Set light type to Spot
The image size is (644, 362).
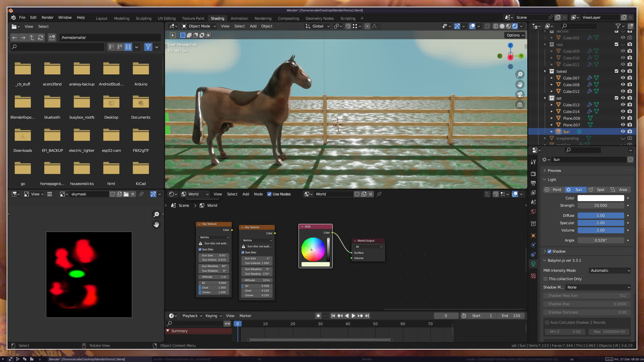(597, 190)
